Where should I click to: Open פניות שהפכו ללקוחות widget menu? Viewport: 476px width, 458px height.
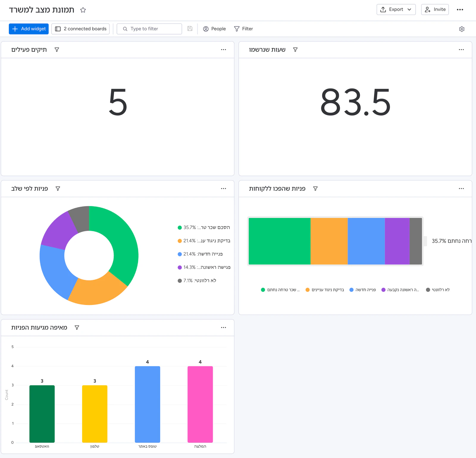[461, 189]
